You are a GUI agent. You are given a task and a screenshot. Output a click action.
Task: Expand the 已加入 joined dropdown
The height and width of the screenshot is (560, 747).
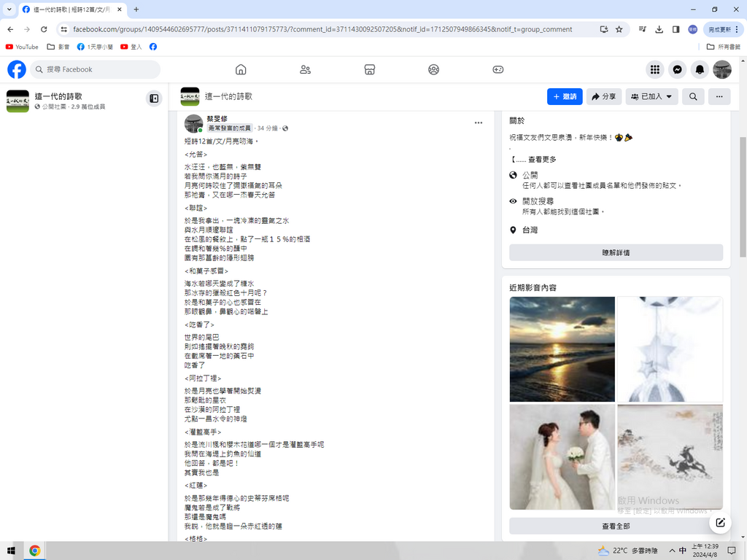pos(651,96)
